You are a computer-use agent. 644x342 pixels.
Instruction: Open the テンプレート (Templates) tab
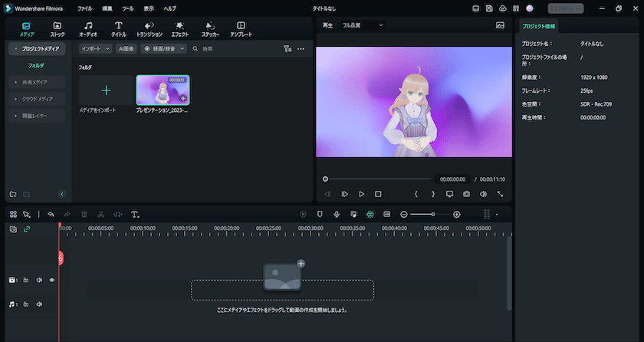click(241, 30)
